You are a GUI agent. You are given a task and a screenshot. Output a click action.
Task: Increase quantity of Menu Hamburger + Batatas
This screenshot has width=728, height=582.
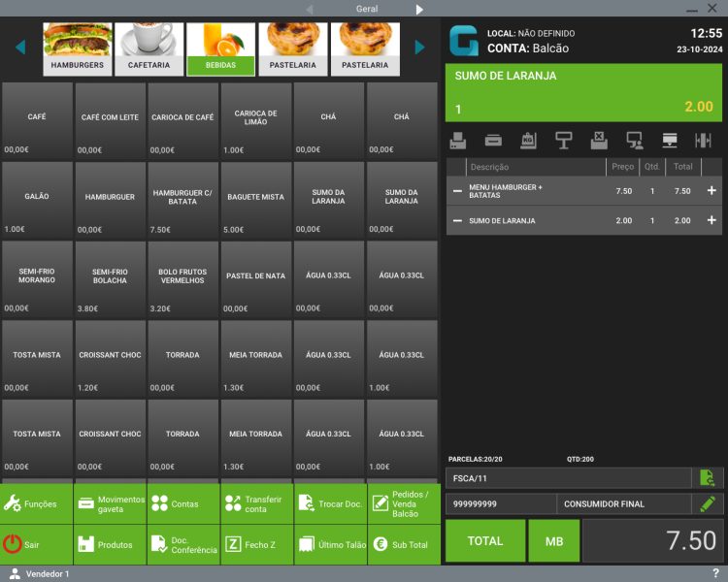tap(711, 191)
